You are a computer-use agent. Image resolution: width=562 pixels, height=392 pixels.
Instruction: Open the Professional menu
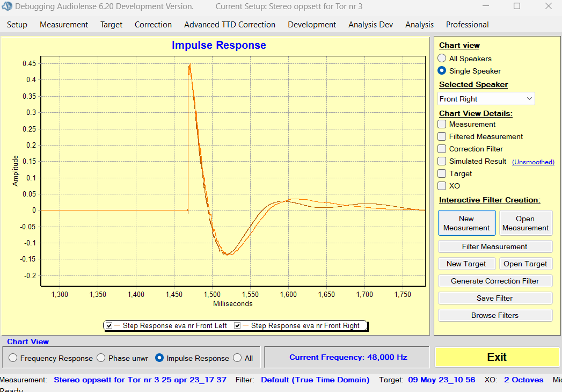pos(468,25)
